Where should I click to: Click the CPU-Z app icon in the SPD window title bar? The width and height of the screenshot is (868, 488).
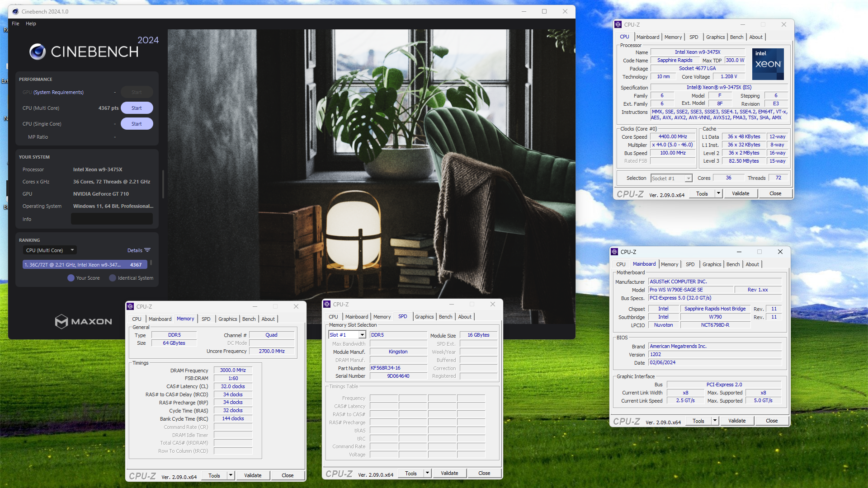coord(327,304)
